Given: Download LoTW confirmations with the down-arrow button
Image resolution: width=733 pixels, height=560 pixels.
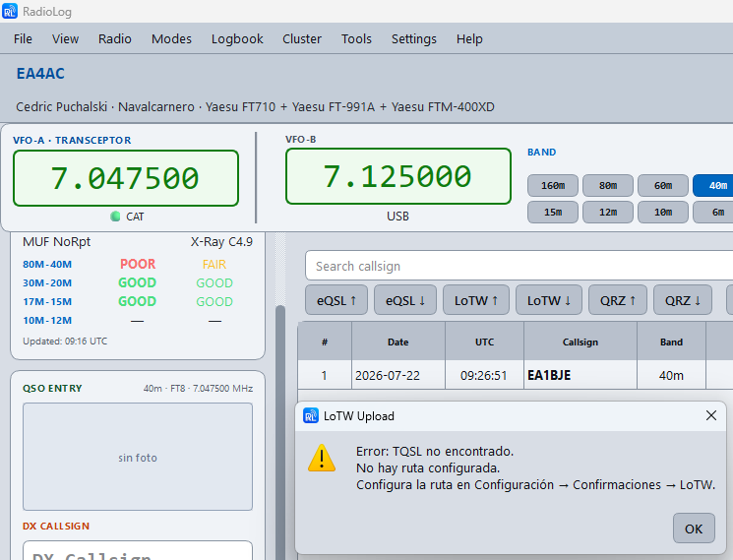Looking at the screenshot, I should [x=549, y=300].
